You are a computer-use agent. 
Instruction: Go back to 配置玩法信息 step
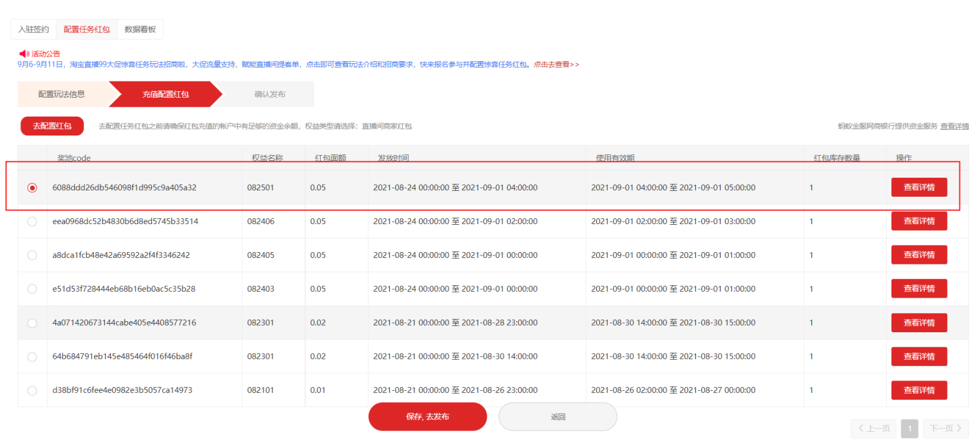(62, 94)
